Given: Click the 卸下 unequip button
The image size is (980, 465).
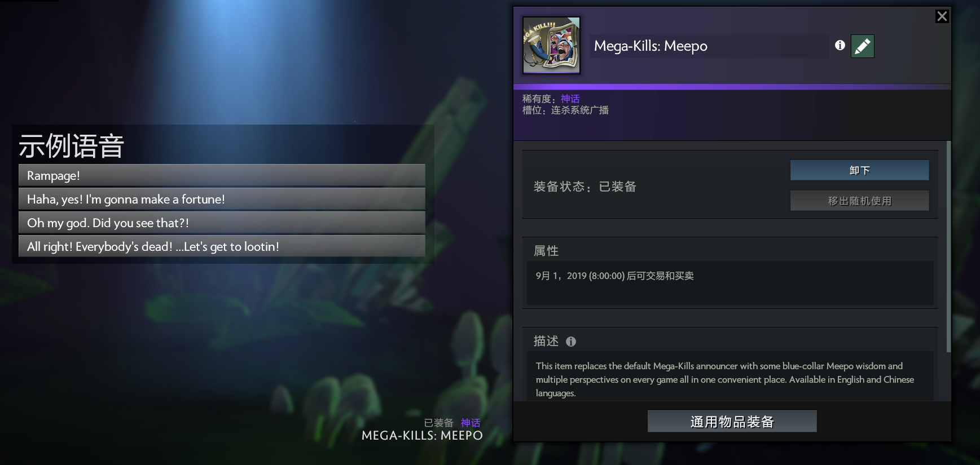Looking at the screenshot, I should (859, 170).
